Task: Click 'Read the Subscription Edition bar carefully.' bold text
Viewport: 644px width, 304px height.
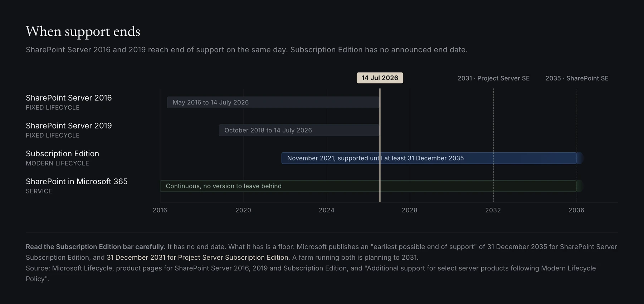Action: pyautogui.click(x=96, y=247)
